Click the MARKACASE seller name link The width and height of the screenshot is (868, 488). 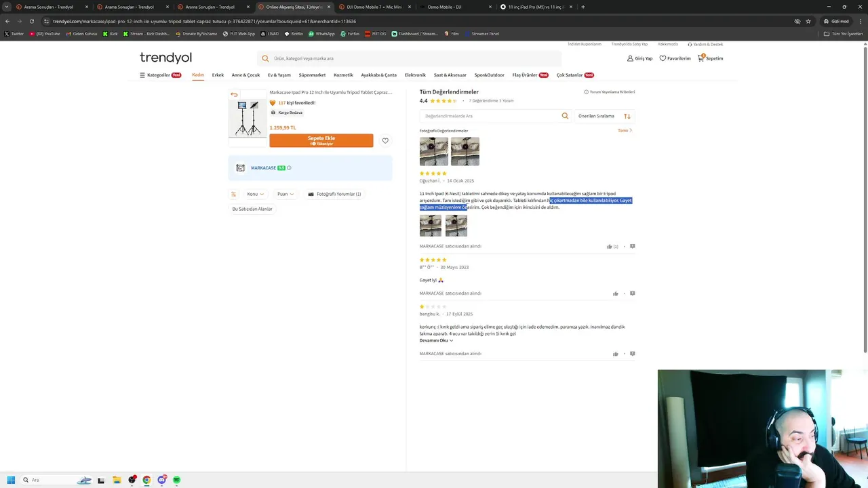(263, 168)
